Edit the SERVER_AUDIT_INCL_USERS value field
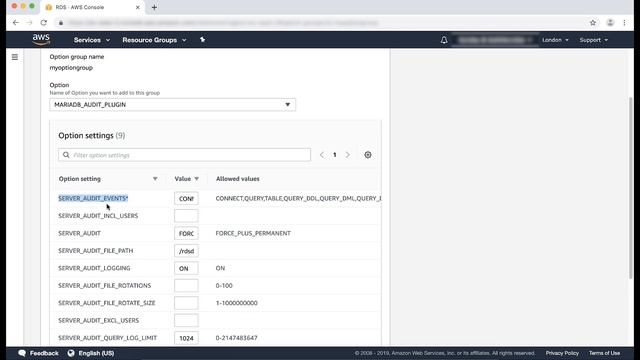The height and width of the screenshot is (360, 640). [x=186, y=216]
